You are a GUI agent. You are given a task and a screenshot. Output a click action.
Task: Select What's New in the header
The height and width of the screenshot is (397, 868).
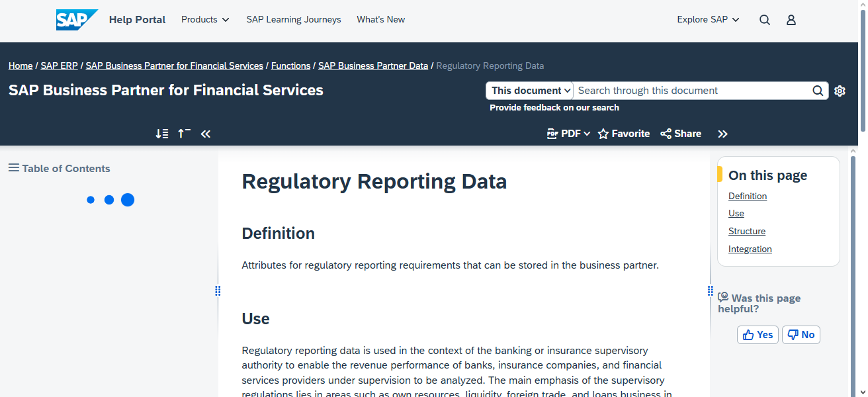pos(380,19)
